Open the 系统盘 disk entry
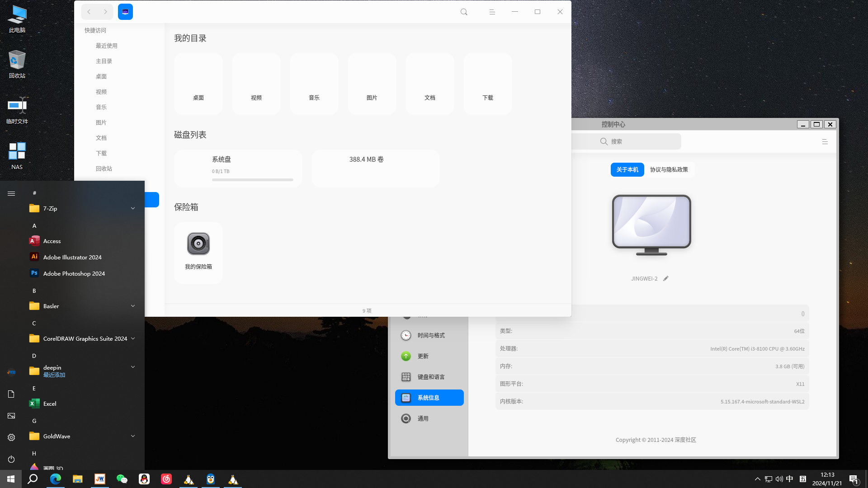The width and height of the screenshot is (868, 488). click(238, 169)
